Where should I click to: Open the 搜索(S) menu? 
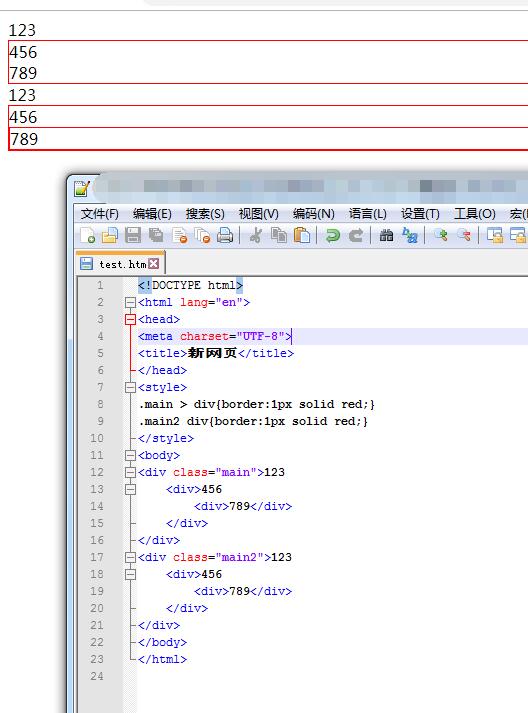(x=205, y=214)
